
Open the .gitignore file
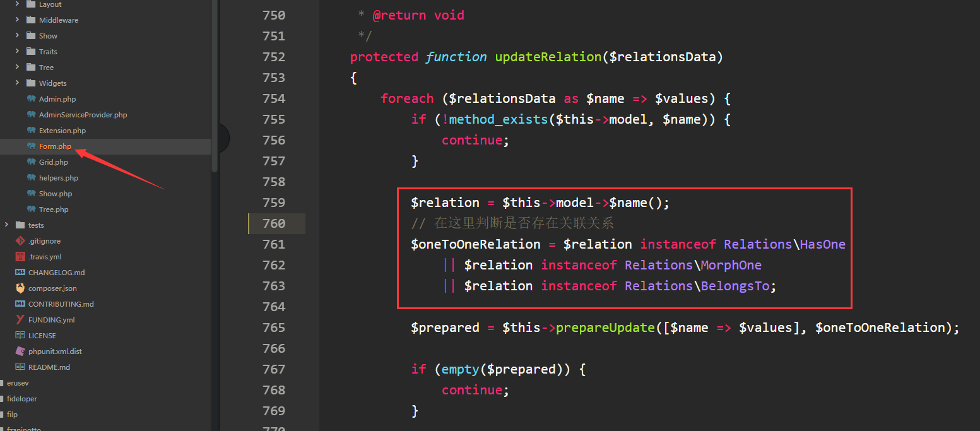click(44, 241)
